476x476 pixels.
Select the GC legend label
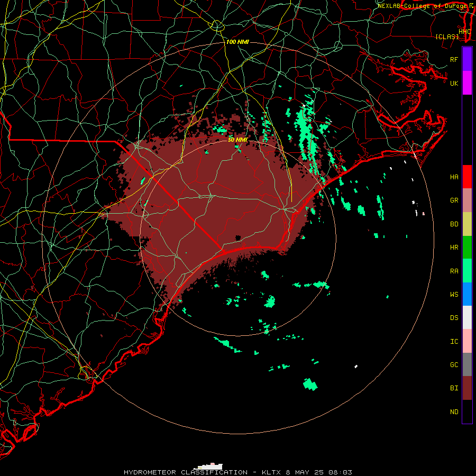pyautogui.click(x=454, y=365)
